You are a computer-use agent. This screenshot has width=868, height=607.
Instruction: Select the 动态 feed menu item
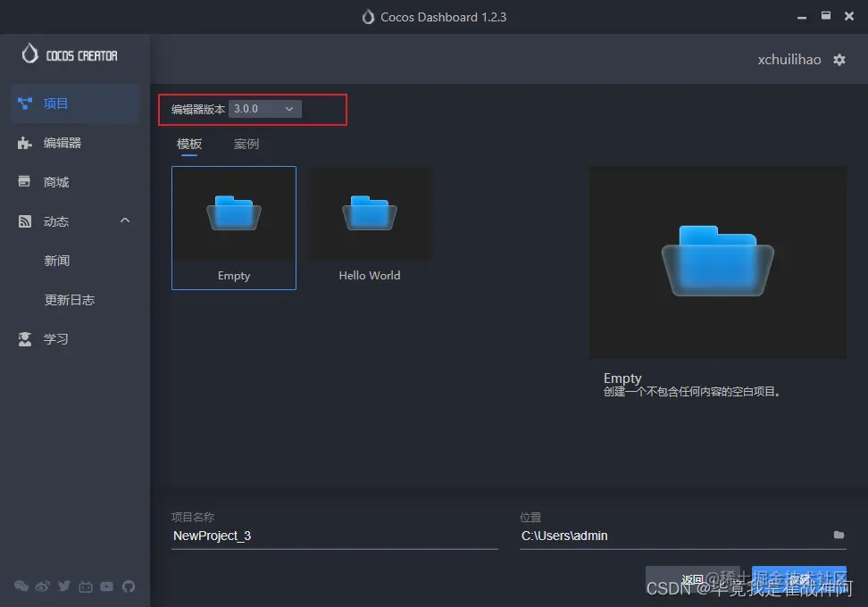point(75,221)
